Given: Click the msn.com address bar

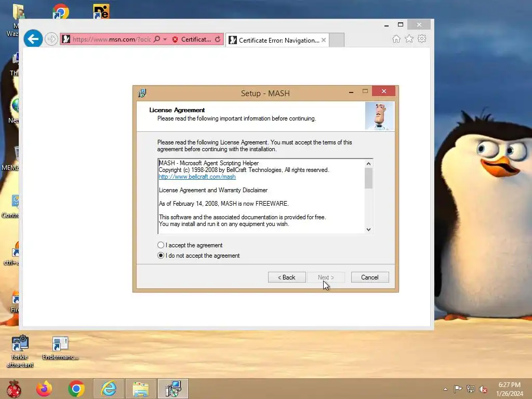Looking at the screenshot, I should [111, 39].
